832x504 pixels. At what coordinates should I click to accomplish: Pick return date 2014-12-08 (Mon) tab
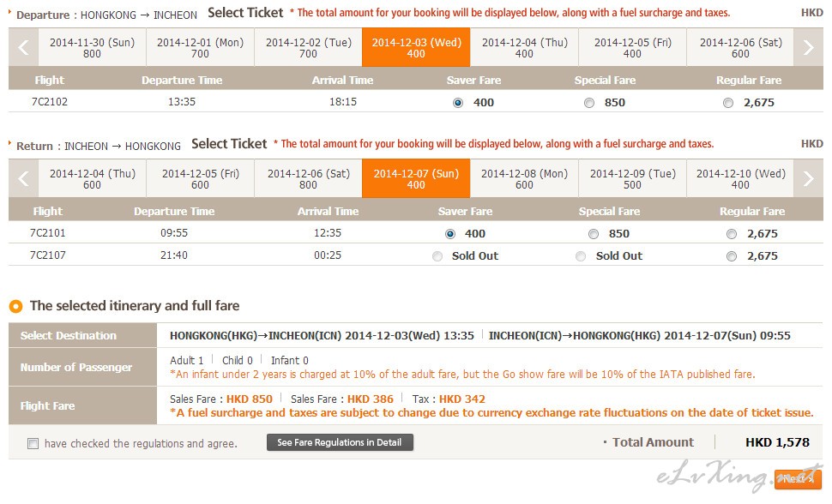coord(524,178)
